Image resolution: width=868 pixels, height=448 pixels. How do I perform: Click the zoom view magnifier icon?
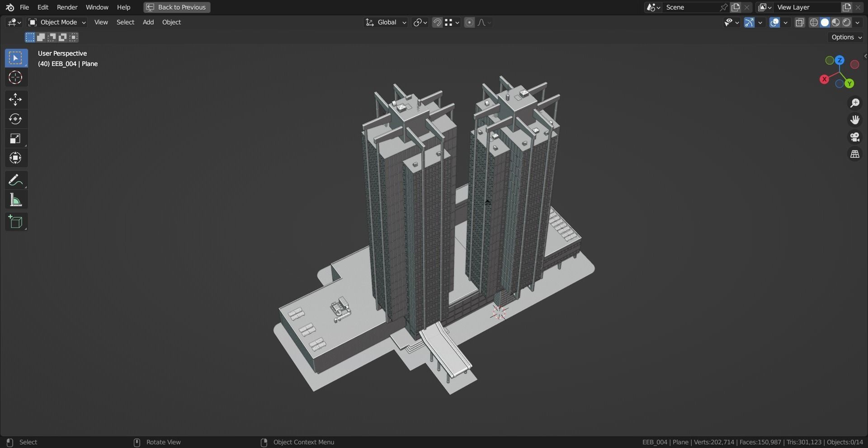pyautogui.click(x=855, y=103)
